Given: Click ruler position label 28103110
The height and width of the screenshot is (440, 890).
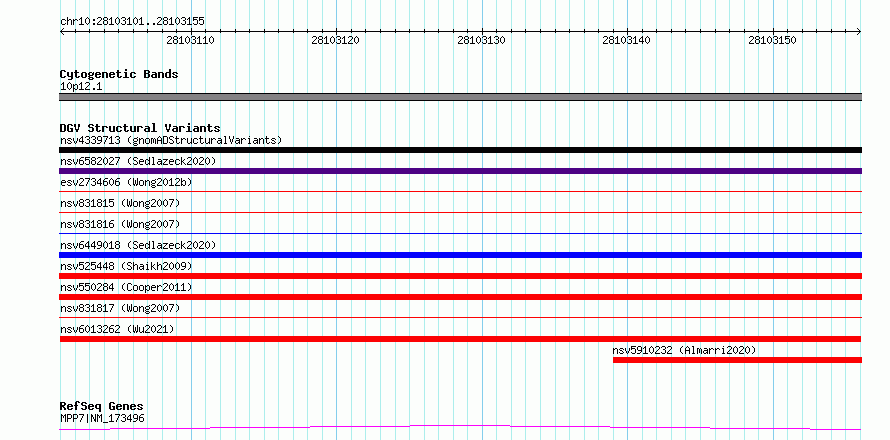Looking at the screenshot, I should (191, 40).
